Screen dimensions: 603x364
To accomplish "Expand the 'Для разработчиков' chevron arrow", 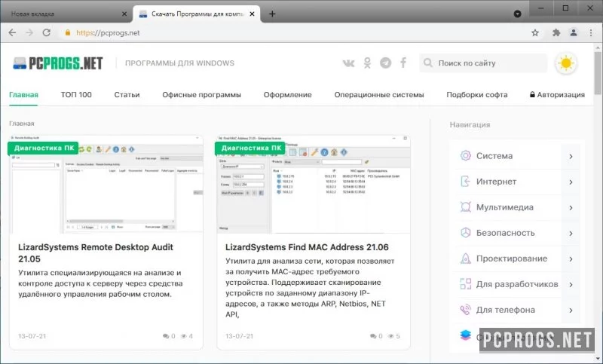I will coord(571,285).
